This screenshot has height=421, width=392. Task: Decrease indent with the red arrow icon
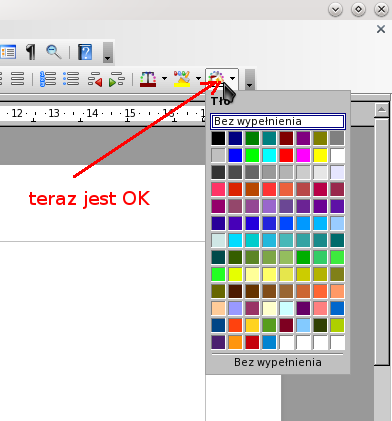(95, 79)
